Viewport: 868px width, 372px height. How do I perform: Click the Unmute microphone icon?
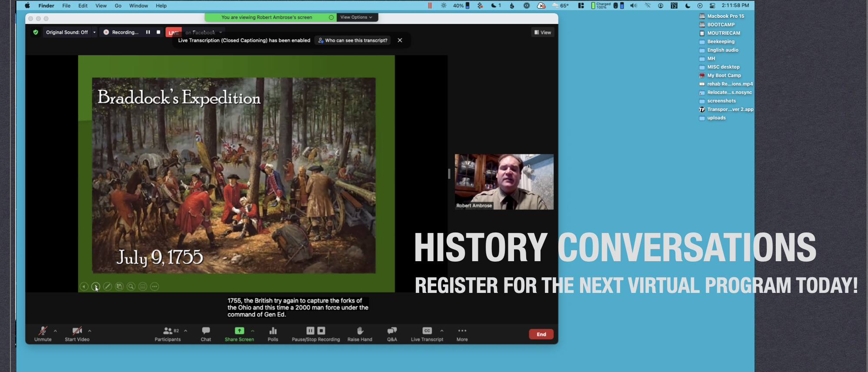point(43,331)
